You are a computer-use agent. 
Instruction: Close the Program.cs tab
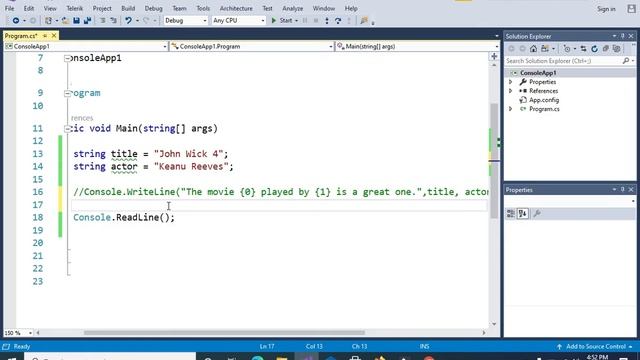click(54, 36)
